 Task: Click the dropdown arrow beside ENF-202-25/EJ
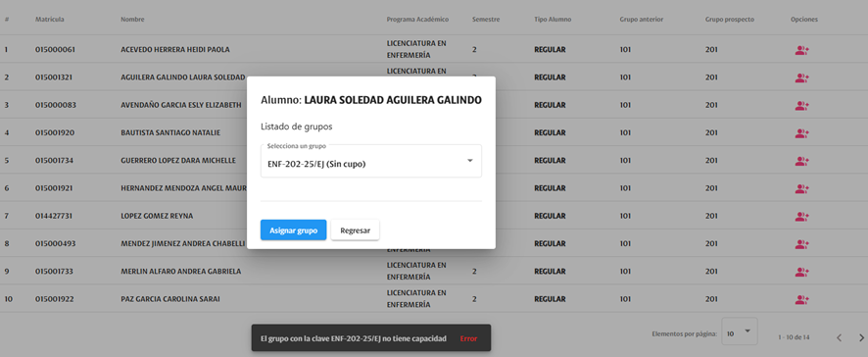click(470, 161)
